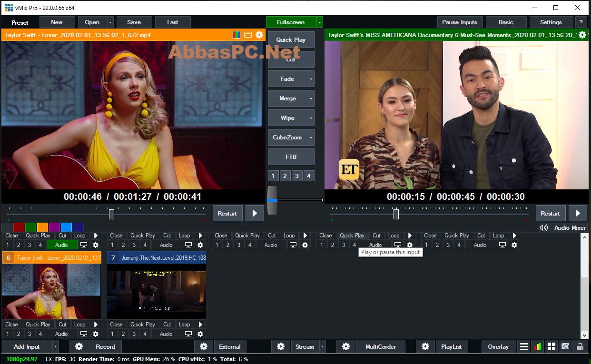Viewport: 591px width, 364px height.
Task: Open the MultiCorder button
Action: point(381,346)
